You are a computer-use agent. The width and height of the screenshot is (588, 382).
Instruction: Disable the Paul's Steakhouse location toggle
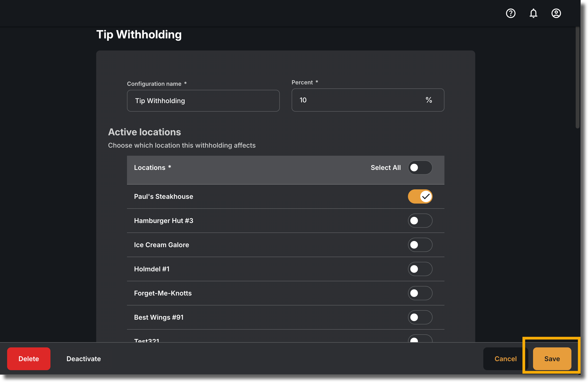click(x=420, y=196)
